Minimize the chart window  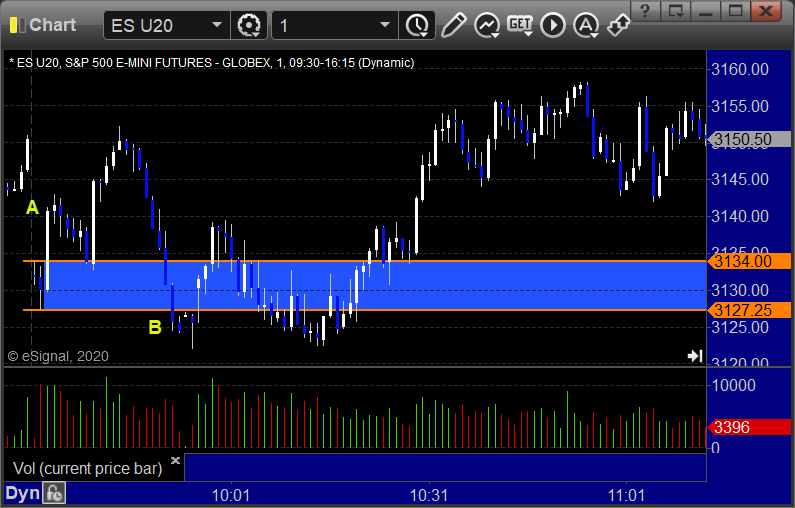click(705, 11)
